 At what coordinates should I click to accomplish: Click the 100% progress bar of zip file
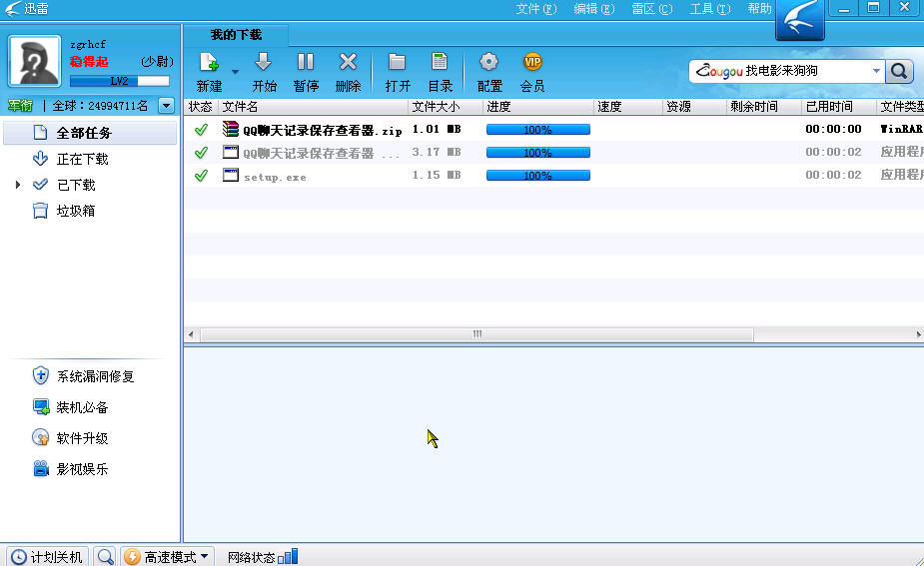[538, 130]
